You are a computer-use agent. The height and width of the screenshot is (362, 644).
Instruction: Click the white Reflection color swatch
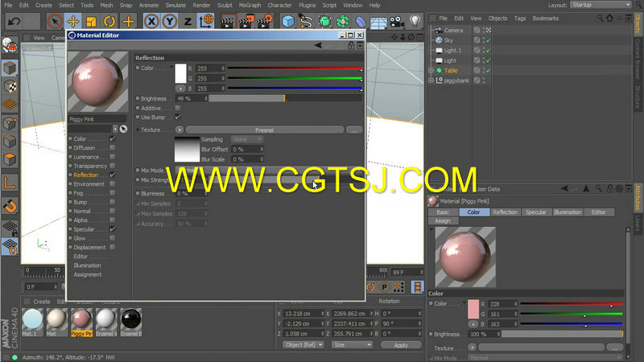180,73
